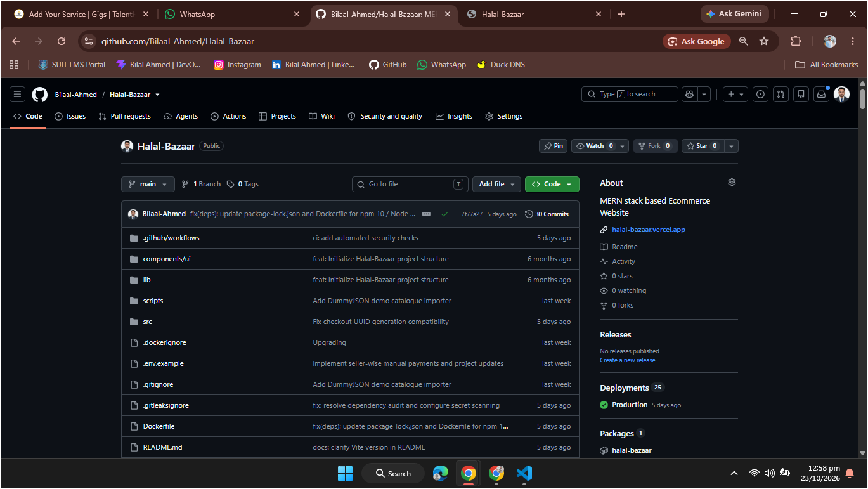
Task: Go to the Insights tab
Action: click(x=453, y=116)
